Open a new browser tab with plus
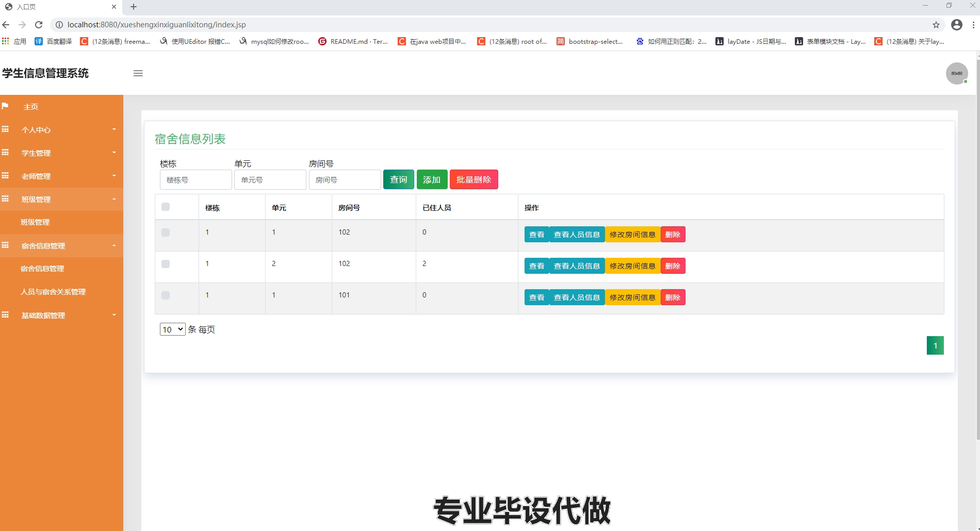980x531 pixels. [134, 7]
